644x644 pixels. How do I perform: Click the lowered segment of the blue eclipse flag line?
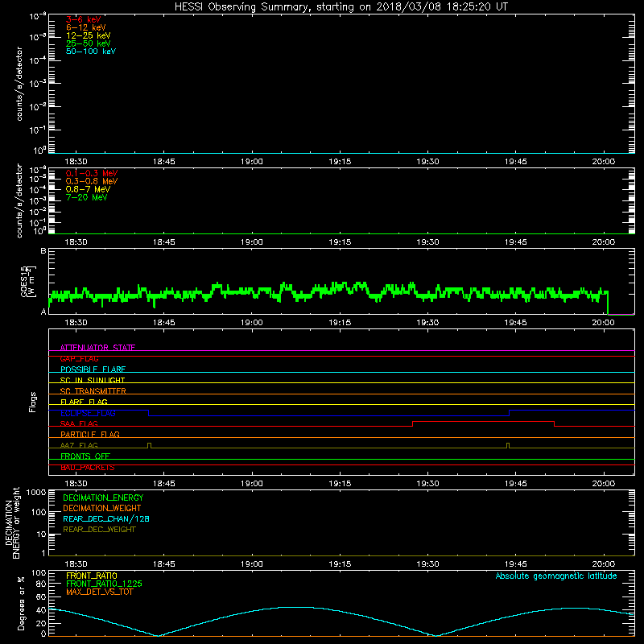tap(328, 415)
